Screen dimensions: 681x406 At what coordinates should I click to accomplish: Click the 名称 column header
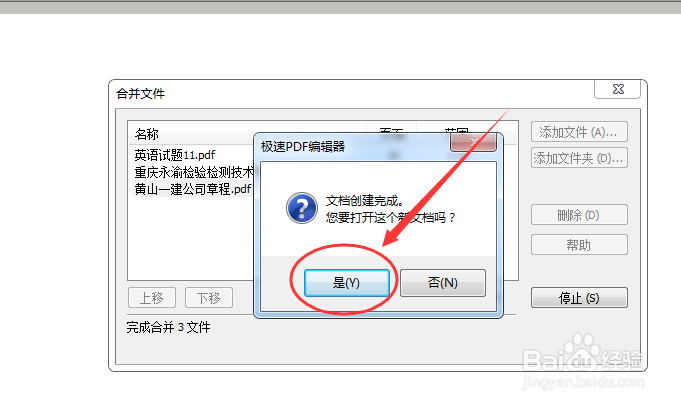point(146,134)
